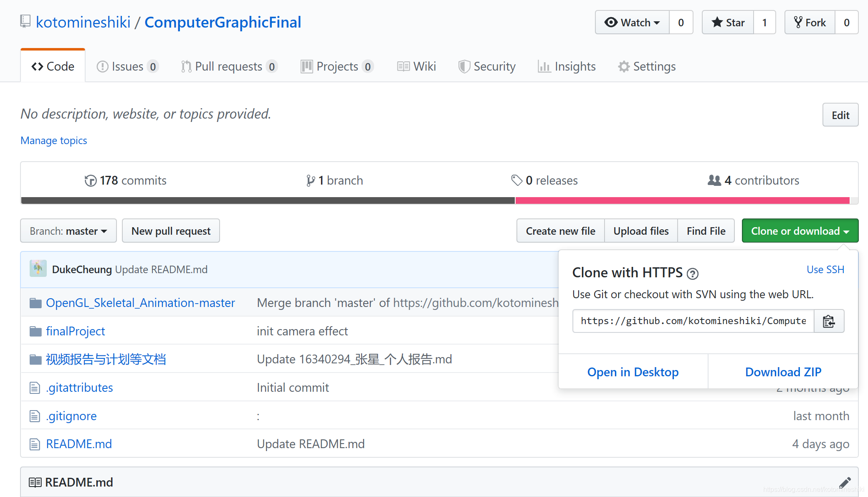Open DukeCheung author link
The width and height of the screenshot is (868, 497).
click(82, 269)
